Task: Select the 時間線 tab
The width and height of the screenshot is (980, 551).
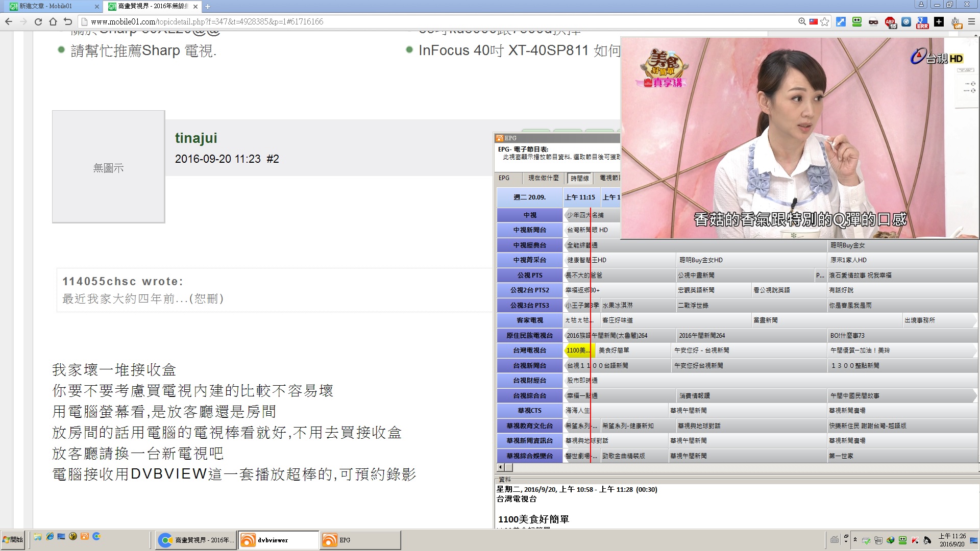Action: click(579, 178)
